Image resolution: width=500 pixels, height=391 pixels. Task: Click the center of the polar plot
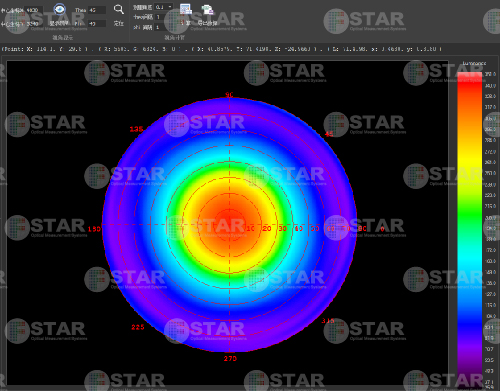[230, 225]
